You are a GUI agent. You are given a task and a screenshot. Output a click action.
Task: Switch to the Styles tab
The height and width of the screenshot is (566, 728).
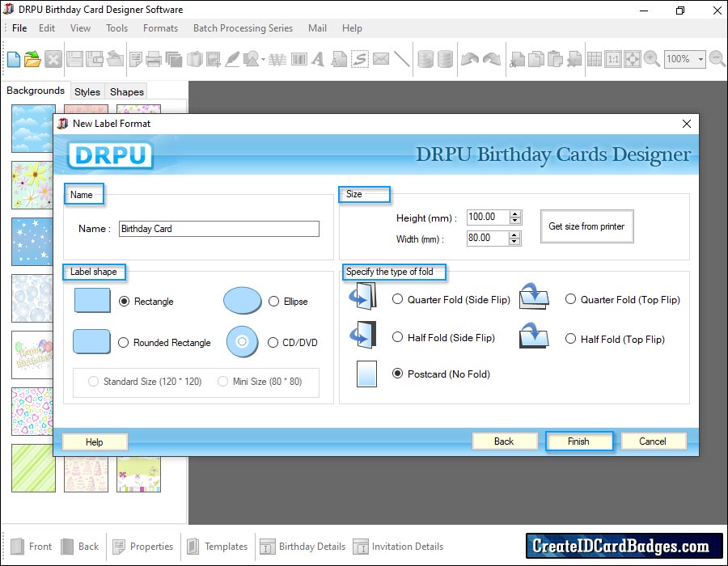[x=87, y=92]
